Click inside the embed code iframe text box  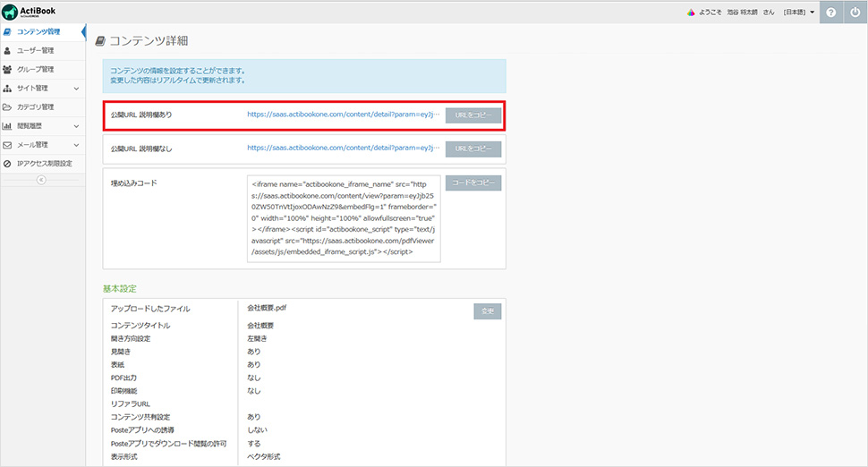tap(344, 218)
